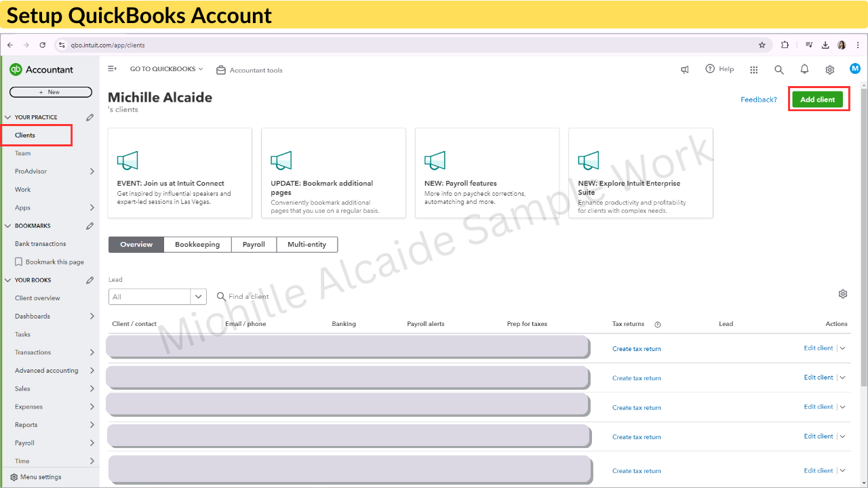The width and height of the screenshot is (868, 488).
Task: Collapse the sidebar with the hamburger icon
Action: [113, 69]
